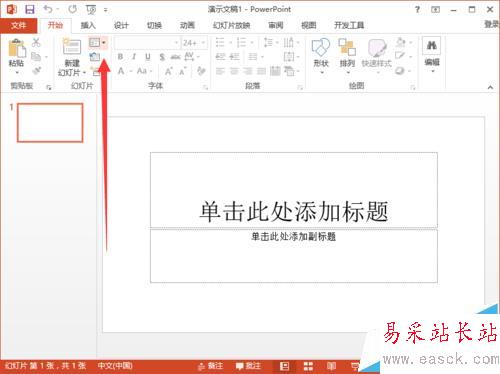500x374 pixels.
Task: Toggle Align Right paragraph alignment
Action: click(248, 71)
